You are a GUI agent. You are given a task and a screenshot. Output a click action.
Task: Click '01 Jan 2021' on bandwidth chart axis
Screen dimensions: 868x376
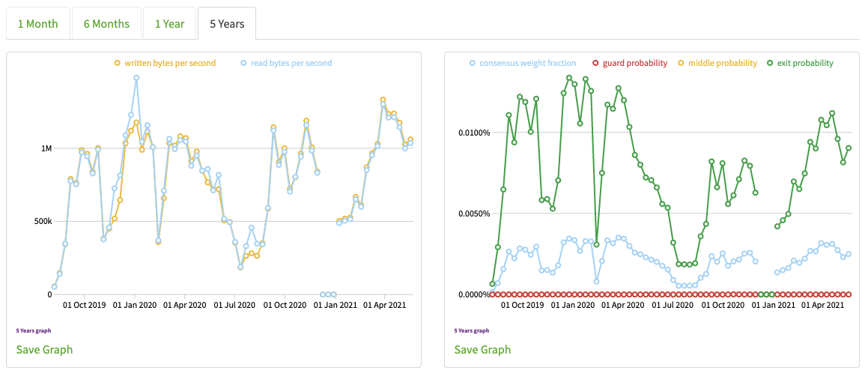(x=335, y=305)
